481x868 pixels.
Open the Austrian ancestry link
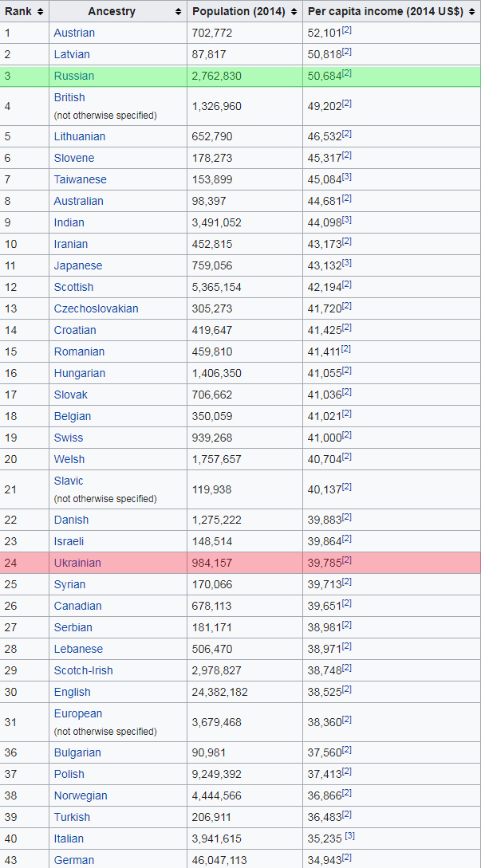[74, 33]
